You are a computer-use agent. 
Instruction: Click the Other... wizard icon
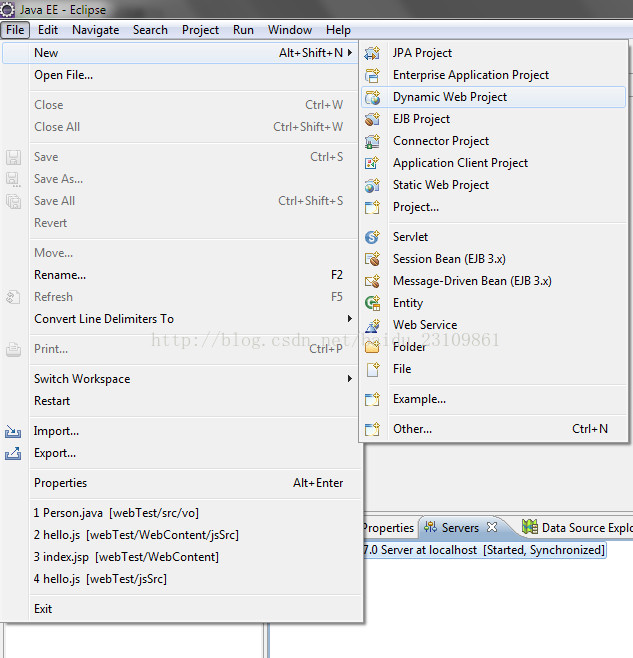tap(372, 429)
